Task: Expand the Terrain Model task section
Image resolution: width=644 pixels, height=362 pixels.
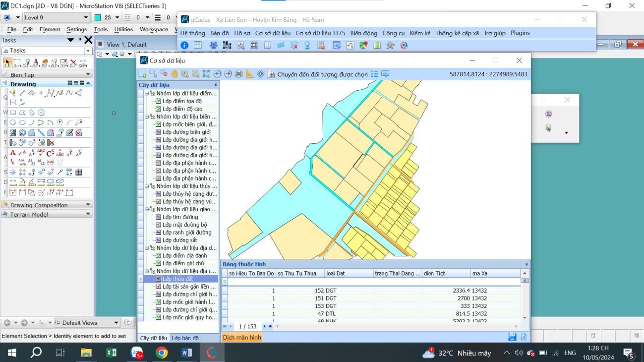Action: pos(88,214)
